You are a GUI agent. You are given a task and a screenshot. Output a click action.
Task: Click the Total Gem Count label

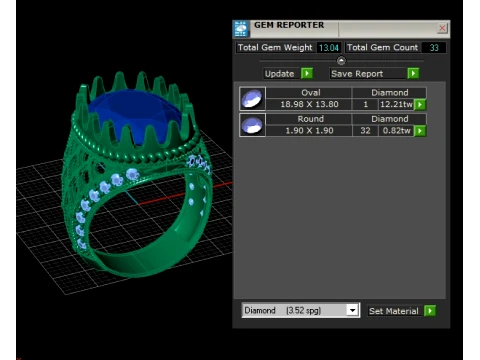382,48
